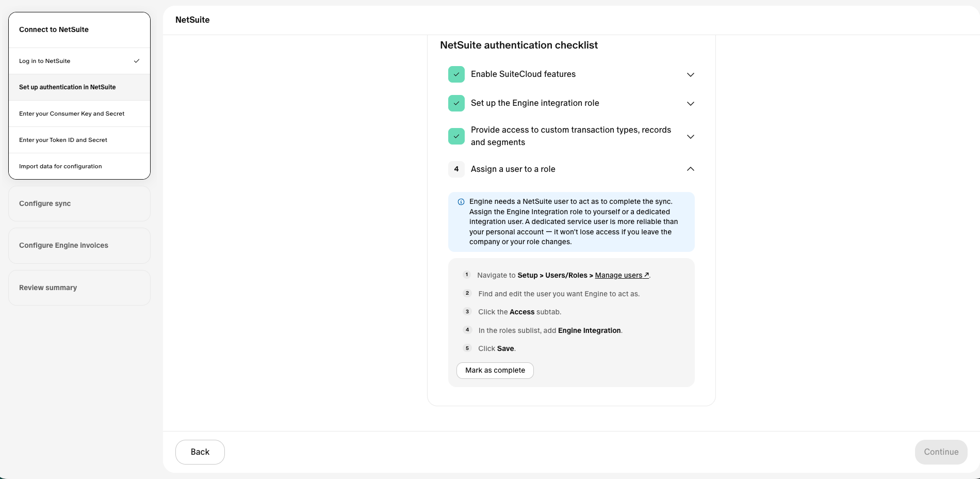
Task: Click the info icon in the blue notice
Action: click(461, 202)
